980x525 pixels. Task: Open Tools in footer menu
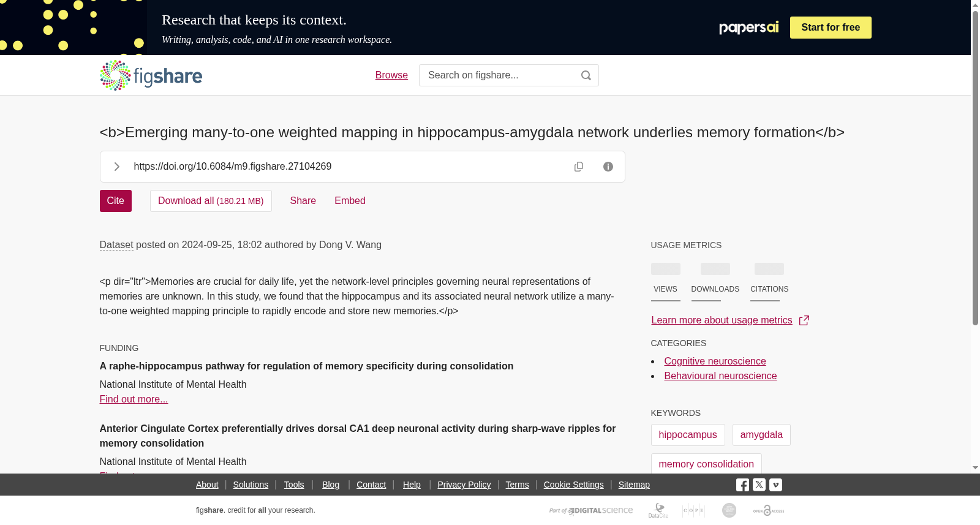coord(294,485)
